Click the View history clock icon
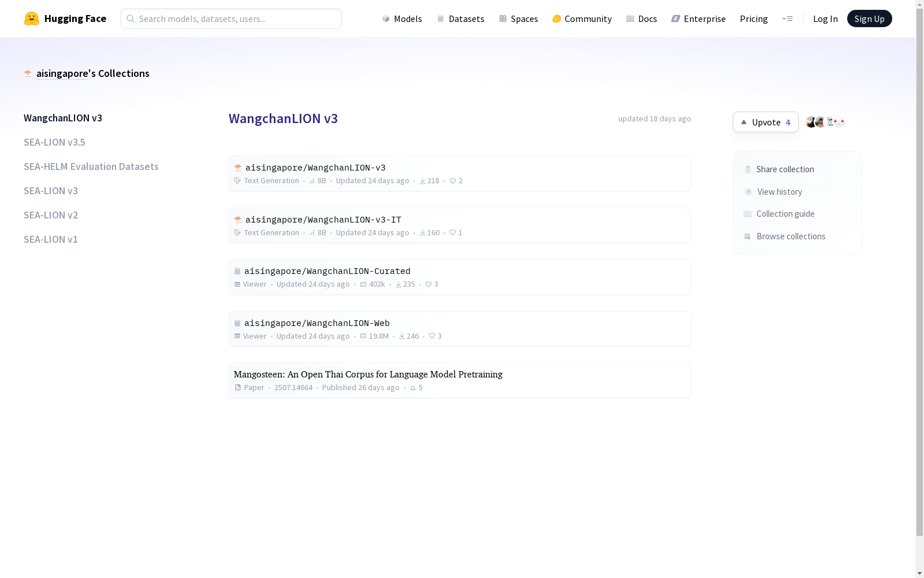The height and width of the screenshot is (578, 924). pos(748,192)
